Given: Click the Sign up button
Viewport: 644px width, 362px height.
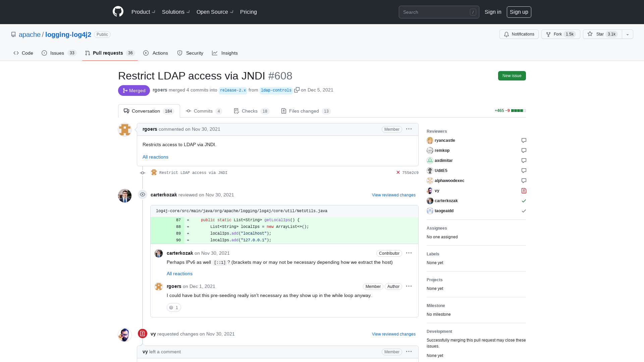Looking at the screenshot, I should (519, 12).
